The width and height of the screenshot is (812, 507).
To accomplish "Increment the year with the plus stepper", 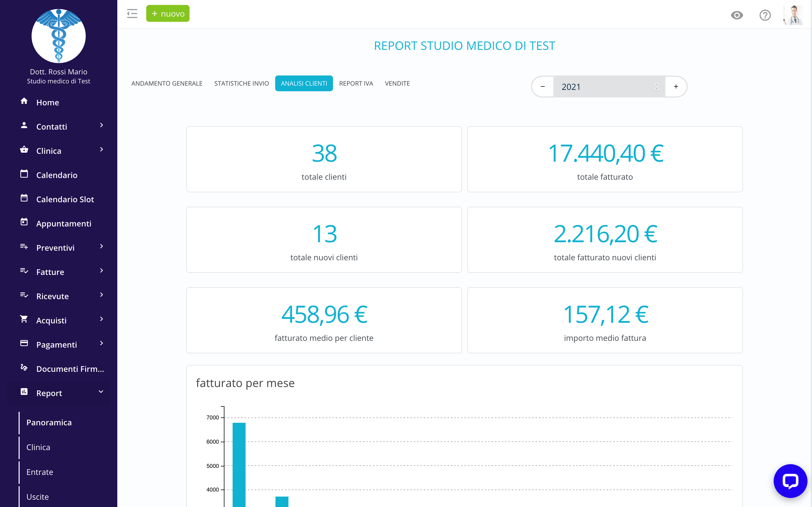I will pos(676,86).
